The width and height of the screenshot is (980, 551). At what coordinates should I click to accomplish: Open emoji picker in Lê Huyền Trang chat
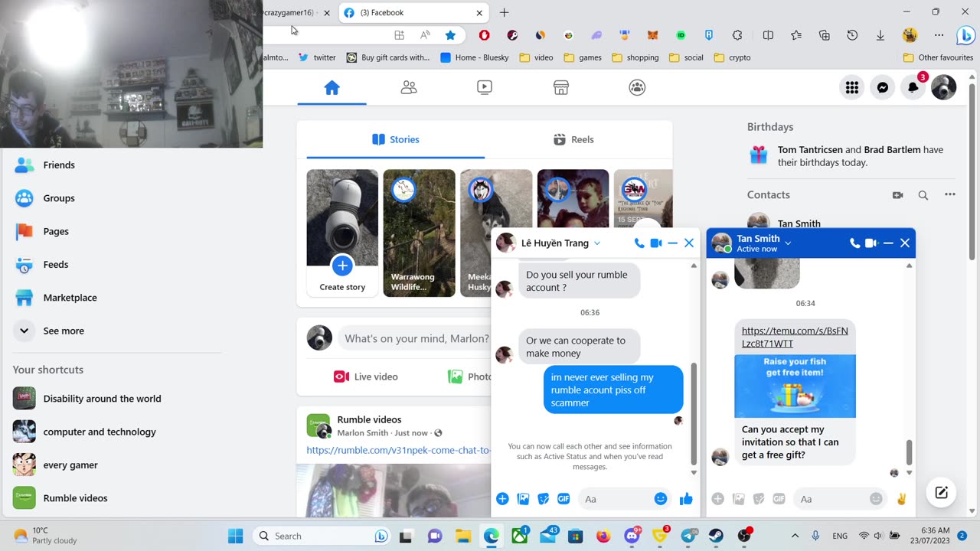pos(661,499)
